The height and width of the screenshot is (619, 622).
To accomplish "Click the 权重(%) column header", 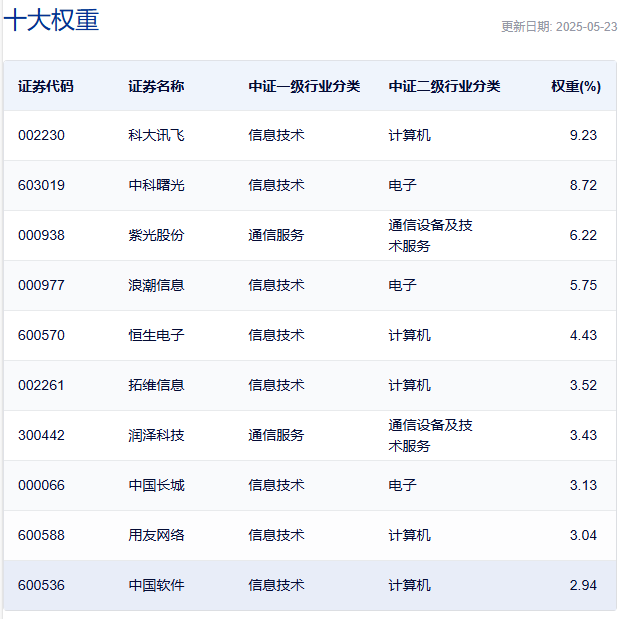I will 576,86.
